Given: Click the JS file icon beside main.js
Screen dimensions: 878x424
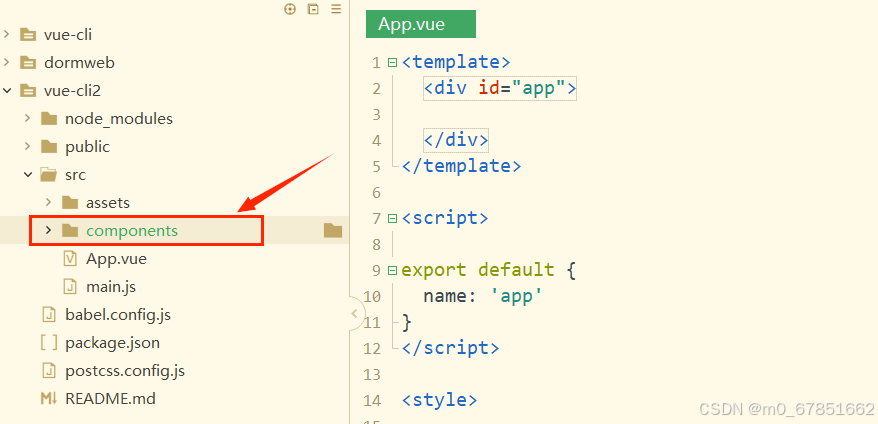Looking at the screenshot, I should pos(70,287).
